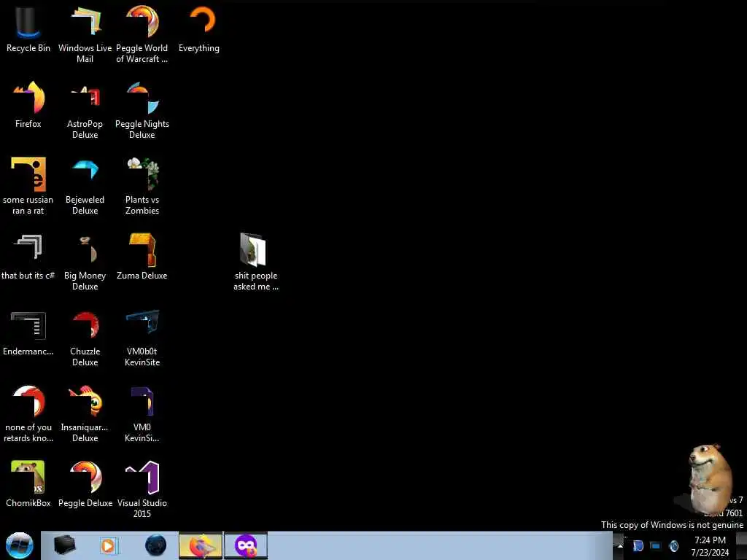This screenshot has height=560, width=747.
Task: Click the black box taskbar icon
Action: point(64,545)
